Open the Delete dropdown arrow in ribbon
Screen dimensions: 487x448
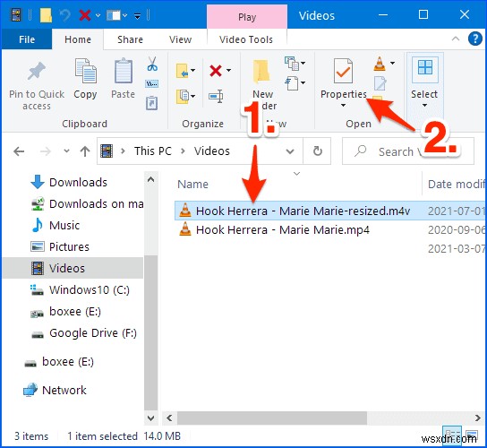[x=228, y=70]
